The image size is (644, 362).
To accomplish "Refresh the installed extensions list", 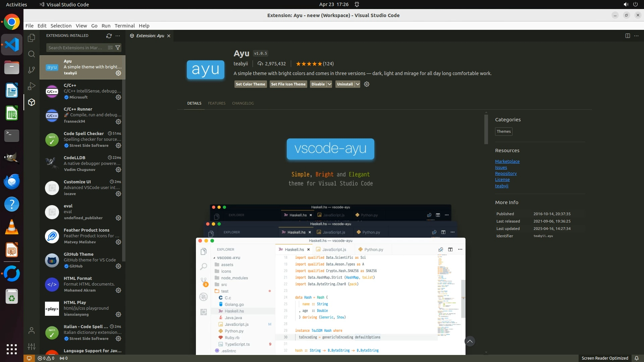I will [109, 36].
